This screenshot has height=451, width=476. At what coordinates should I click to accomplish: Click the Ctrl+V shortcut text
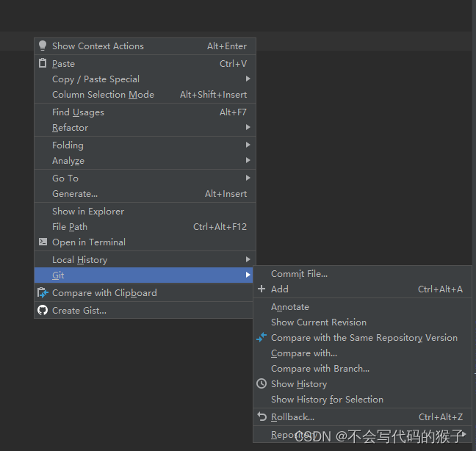tap(233, 64)
